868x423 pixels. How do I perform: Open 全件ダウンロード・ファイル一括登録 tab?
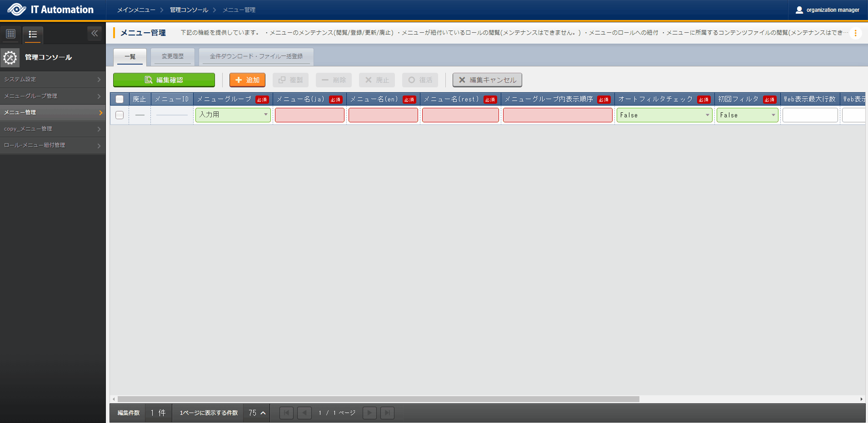[256, 57]
